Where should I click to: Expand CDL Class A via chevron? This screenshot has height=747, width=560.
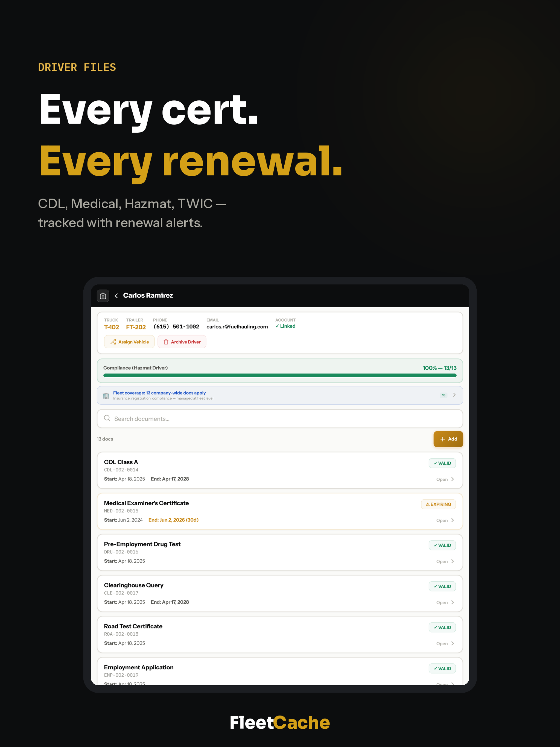pos(453,480)
